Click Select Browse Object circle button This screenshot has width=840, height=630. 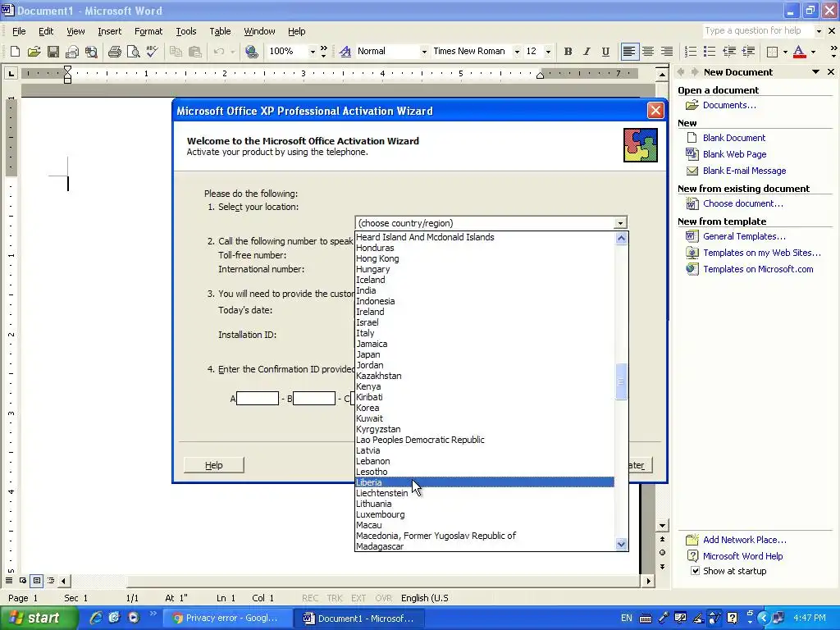pos(662,552)
